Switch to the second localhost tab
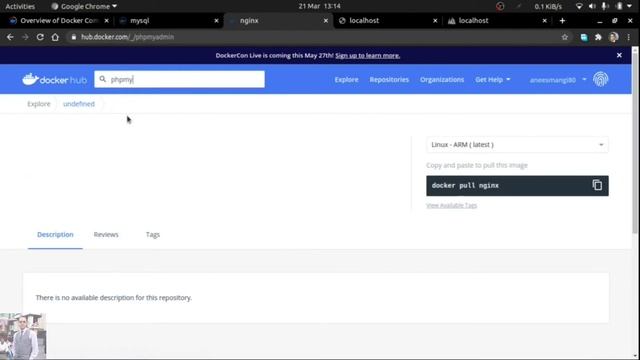Image resolution: width=640 pixels, height=360 pixels. click(x=497, y=20)
